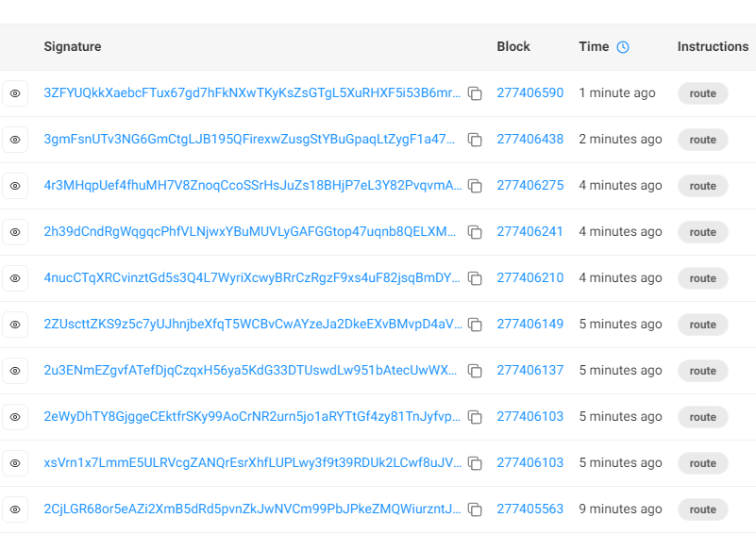Copy signature 4r3MHqpU with copy icon

pyautogui.click(x=475, y=186)
